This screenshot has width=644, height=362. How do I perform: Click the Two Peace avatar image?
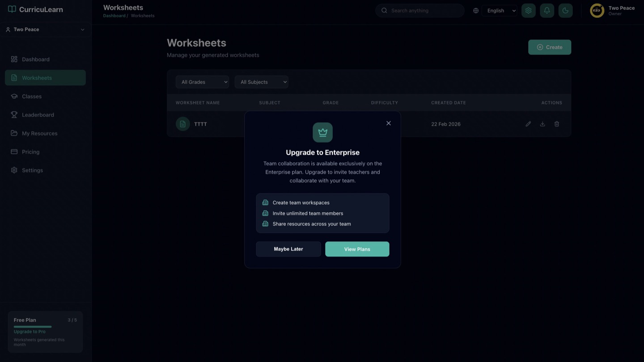pyautogui.click(x=597, y=11)
